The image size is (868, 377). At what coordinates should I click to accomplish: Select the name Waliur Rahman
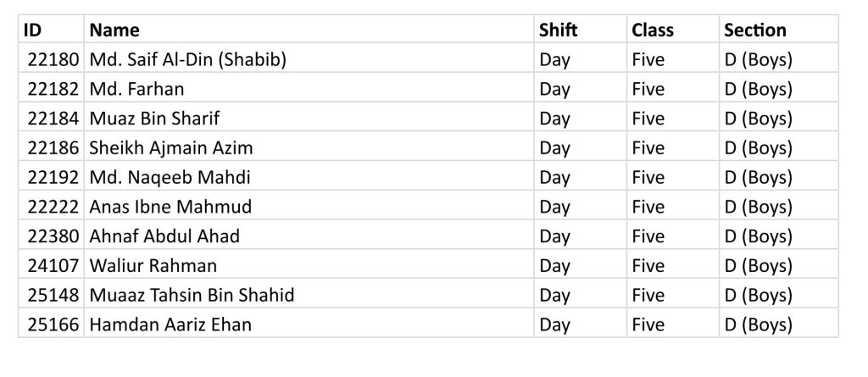click(153, 265)
